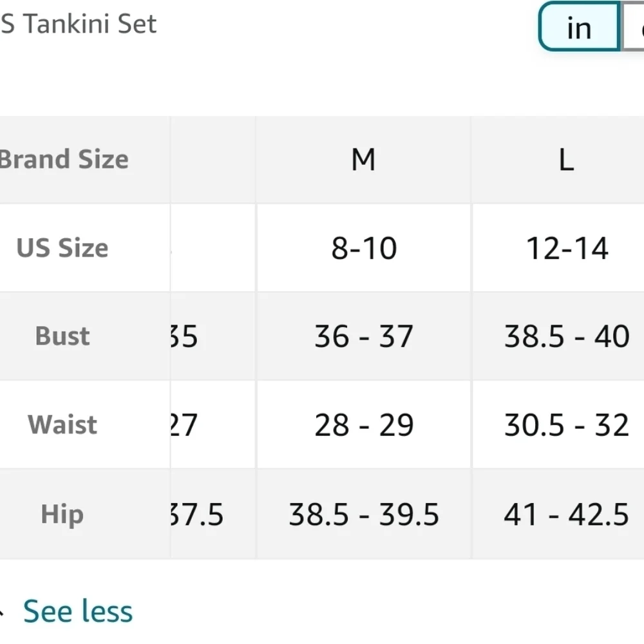
Task: Select the 41 - 42.5 hip measurement
Action: coord(567,514)
